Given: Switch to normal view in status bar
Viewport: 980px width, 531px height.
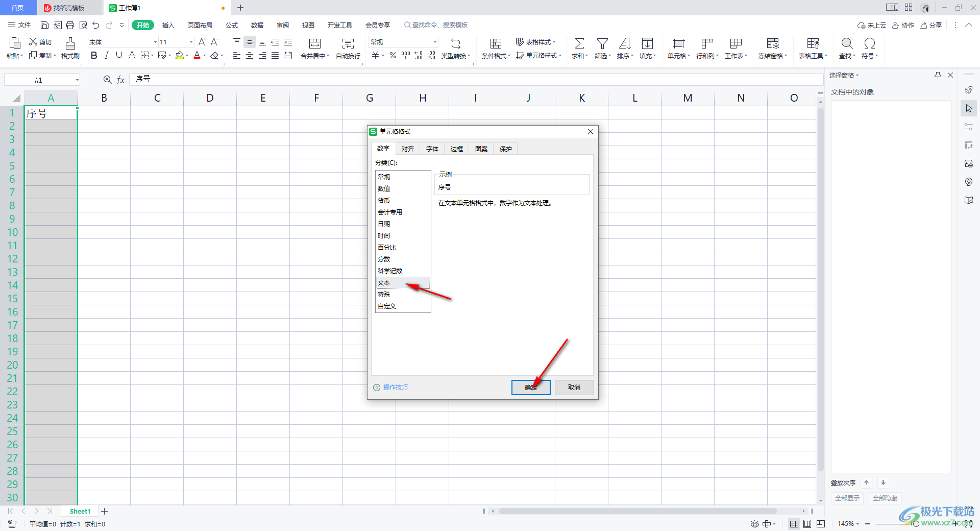Looking at the screenshot, I should click(794, 524).
